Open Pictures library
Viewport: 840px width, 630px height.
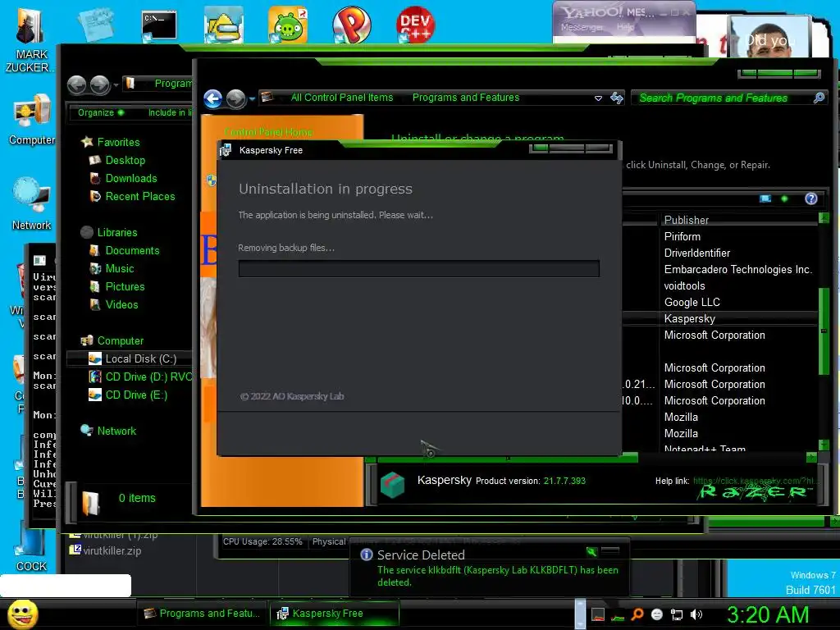pos(125,286)
